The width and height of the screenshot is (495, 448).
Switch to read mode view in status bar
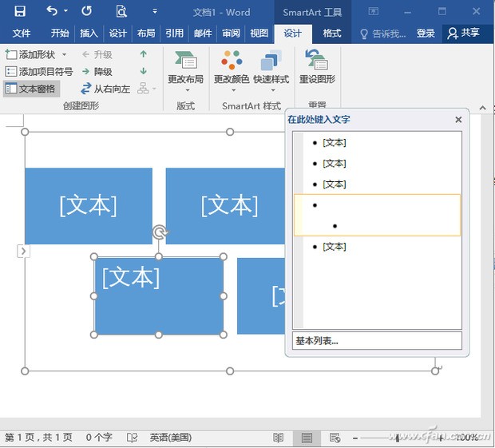[x=279, y=438]
